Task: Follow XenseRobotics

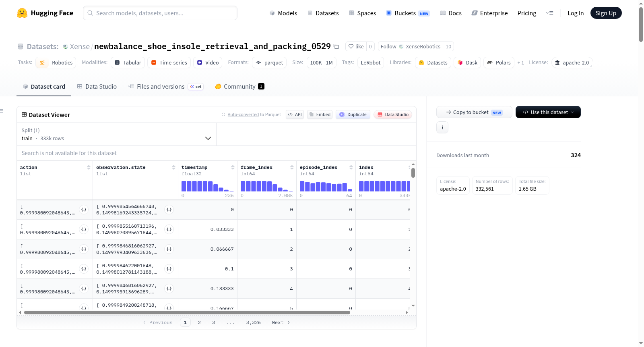Action: coord(411,46)
